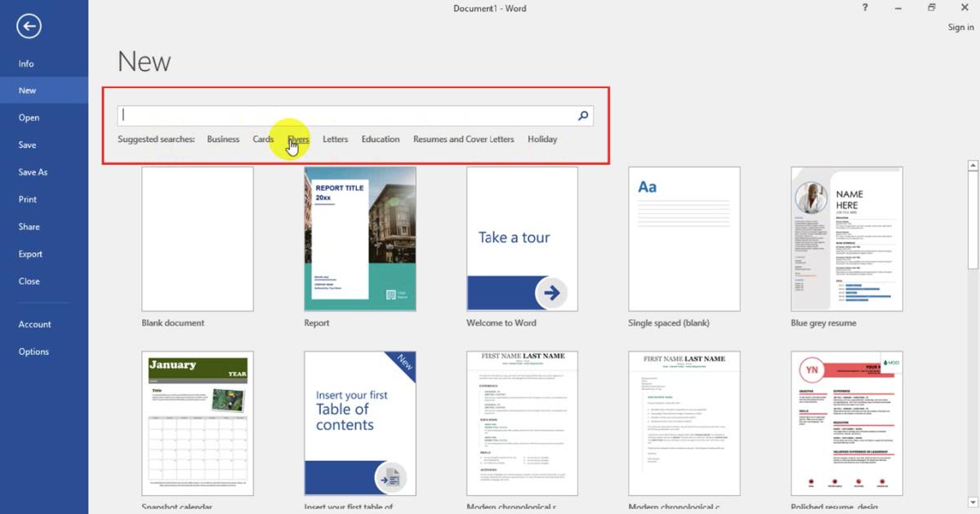Open the Export page
Screen dimensions: 980x514
[44, 254]
